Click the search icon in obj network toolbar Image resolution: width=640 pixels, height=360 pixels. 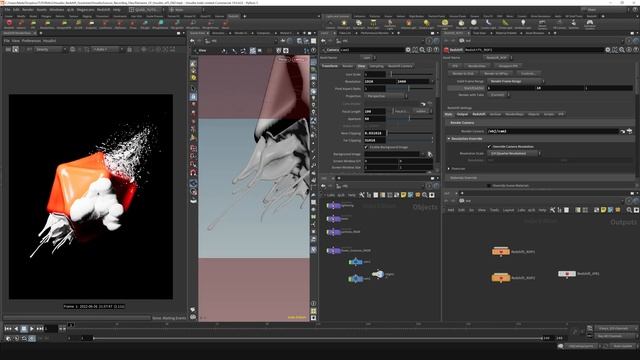tap(424, 195)
